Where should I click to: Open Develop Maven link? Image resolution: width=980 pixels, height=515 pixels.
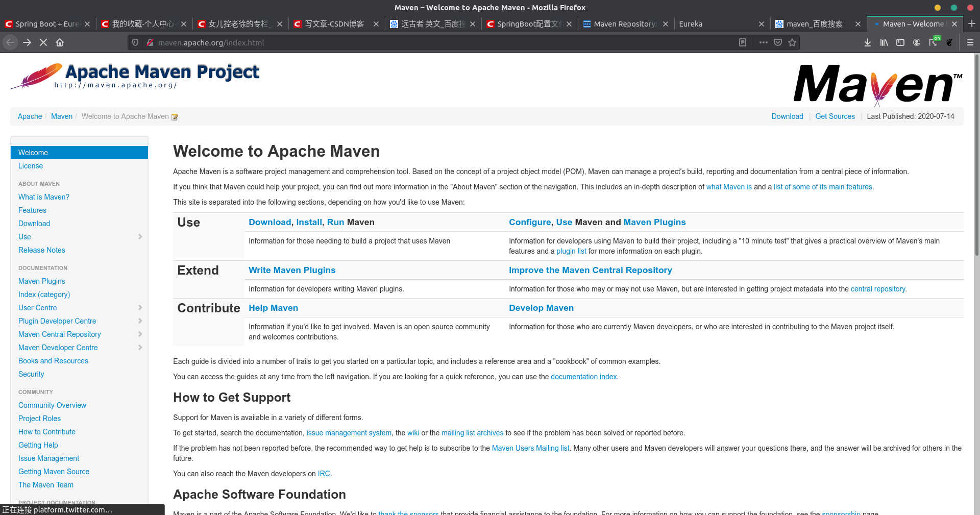pyautogui.click(x=542, y=308)
